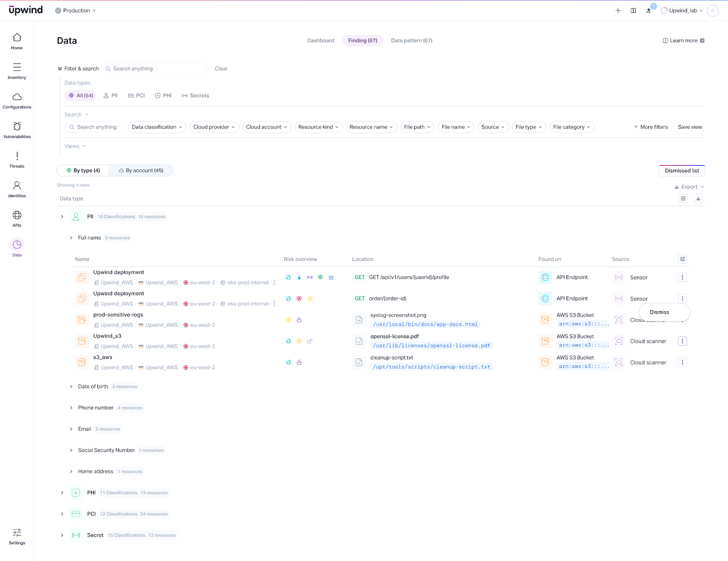The width and height of the screenshot is (728, 561).
Task: Open File path filter dropdown
Action: coord(417,127)
